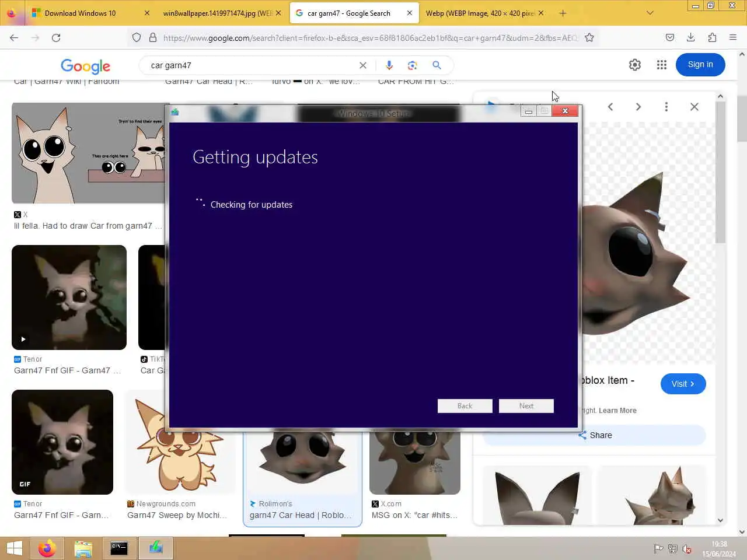Open Firefox downloads panel
This screenshot has height=560, width=747.
pyautogui.click(x=691, y=38)
